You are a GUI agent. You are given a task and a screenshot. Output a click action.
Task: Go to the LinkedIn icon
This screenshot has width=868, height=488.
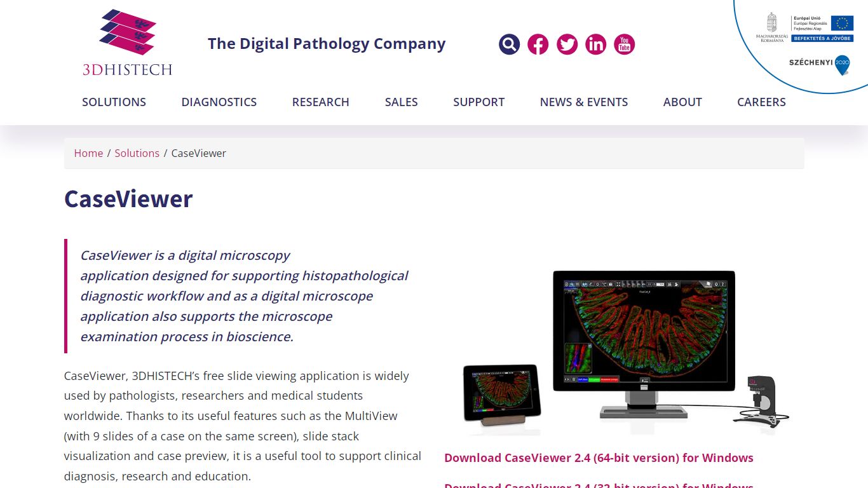tap(595, 44)
